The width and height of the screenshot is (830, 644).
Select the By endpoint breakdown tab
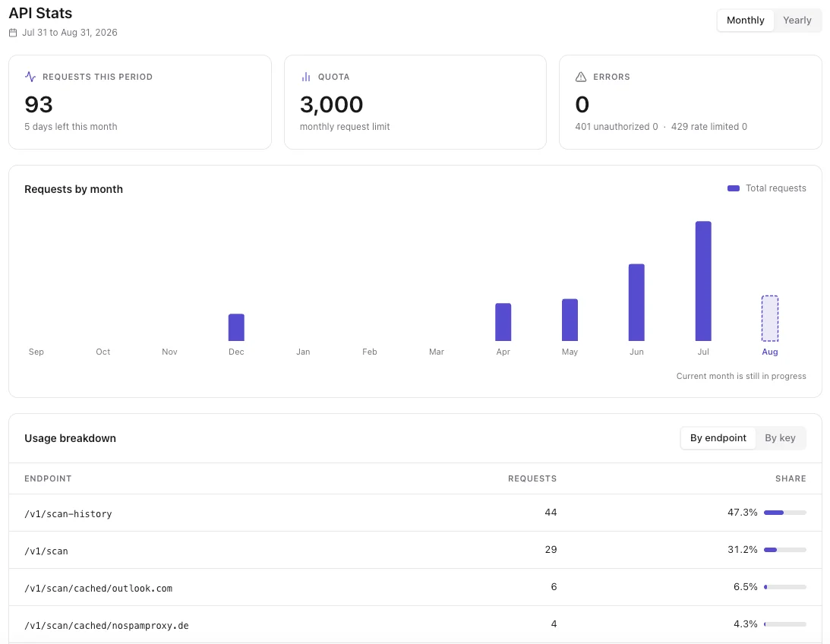[x=718, y=438]
